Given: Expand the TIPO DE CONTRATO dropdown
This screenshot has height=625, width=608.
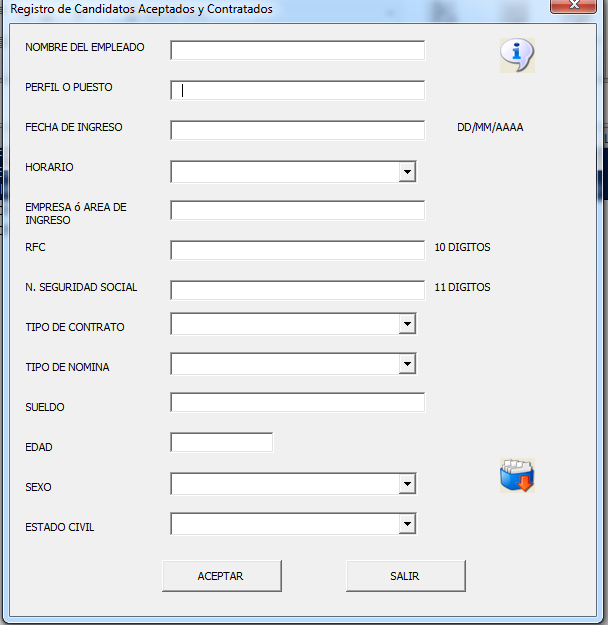Looking at the screenshot, I should 407,324.
